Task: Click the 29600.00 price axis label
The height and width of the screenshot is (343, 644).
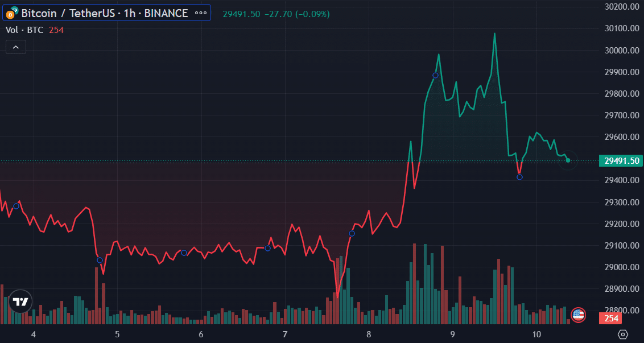Action: coord(622,137)
